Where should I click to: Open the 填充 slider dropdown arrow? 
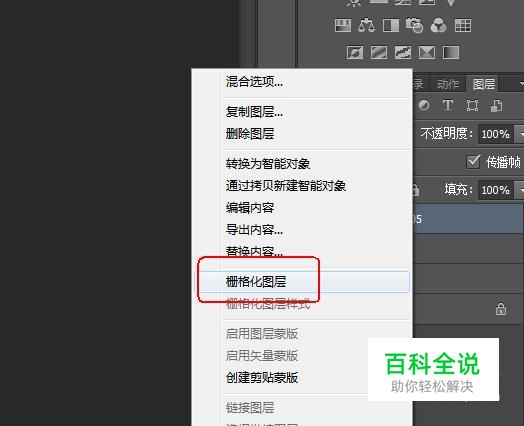click(x=519, y=190)
